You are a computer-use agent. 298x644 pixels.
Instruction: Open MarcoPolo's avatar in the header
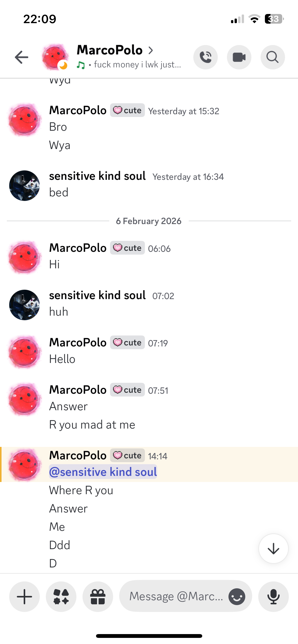coord(55,57)
